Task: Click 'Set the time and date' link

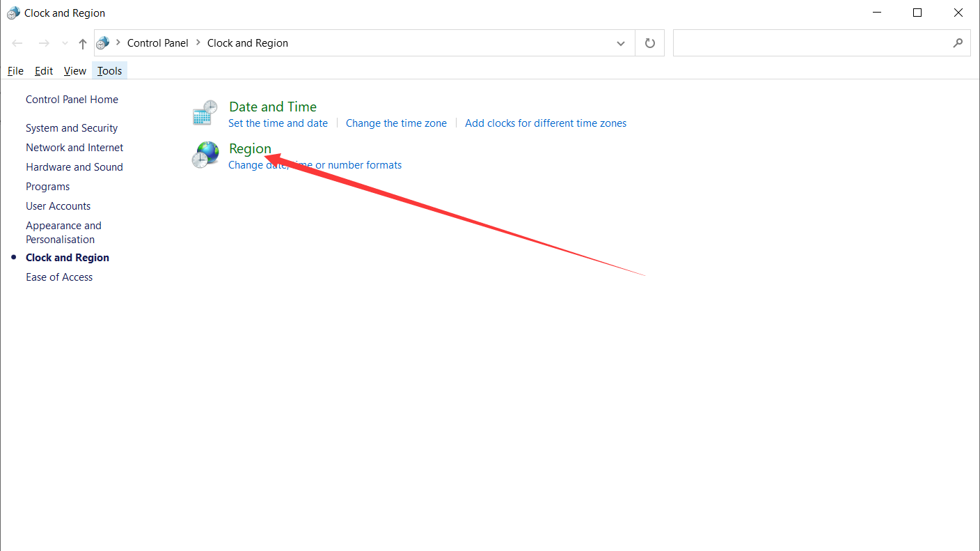Action: [278, 123]
